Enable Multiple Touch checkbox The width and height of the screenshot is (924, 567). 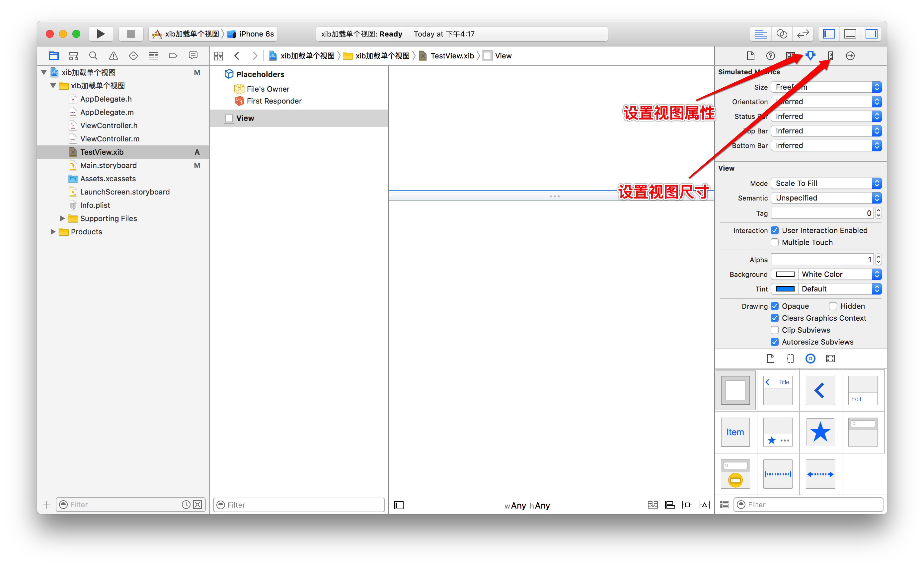774,242
